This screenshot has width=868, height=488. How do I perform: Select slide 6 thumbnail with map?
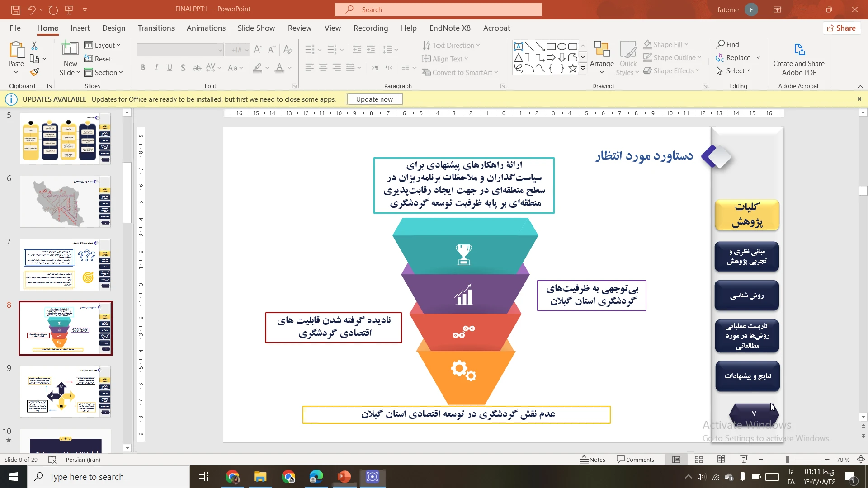pyautogui.click(x=66, y=202)
